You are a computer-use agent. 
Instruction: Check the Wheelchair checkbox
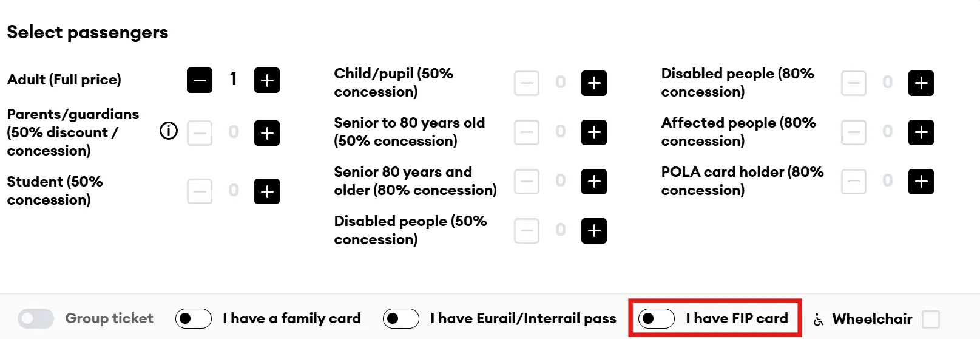click(x=930, y=319)
